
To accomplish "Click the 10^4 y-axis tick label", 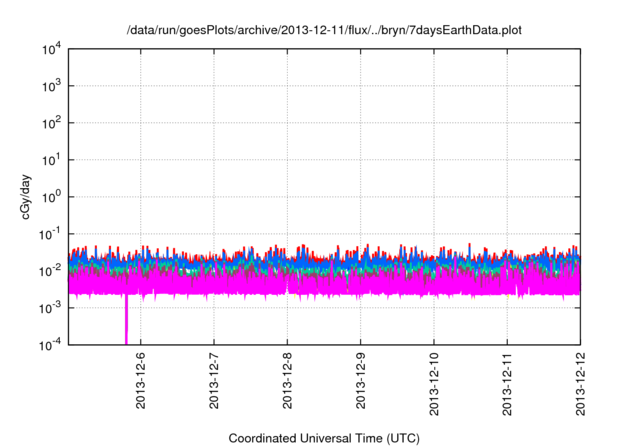I will coord(51,49).
